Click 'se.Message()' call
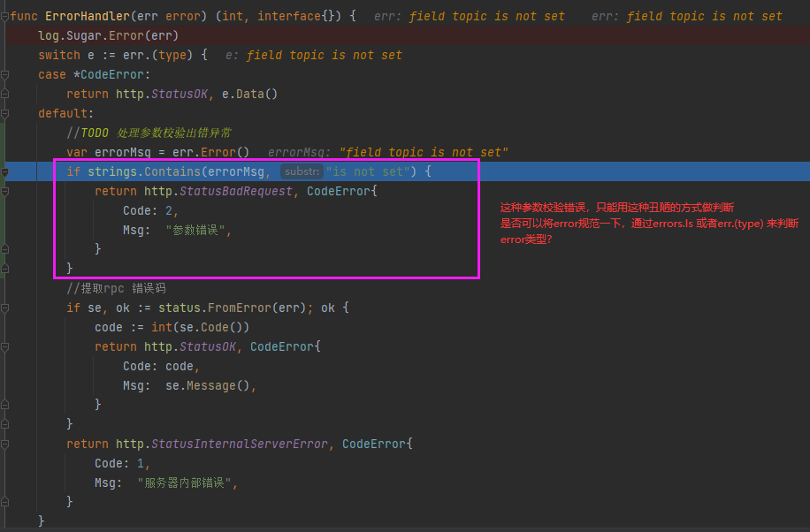810x532 pixels. 208,386
